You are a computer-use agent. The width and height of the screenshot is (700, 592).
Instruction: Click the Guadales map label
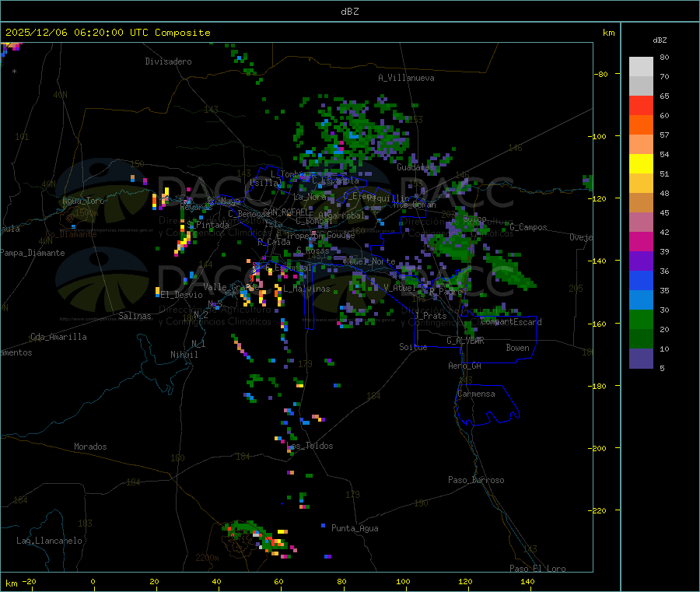coord(415,167)
